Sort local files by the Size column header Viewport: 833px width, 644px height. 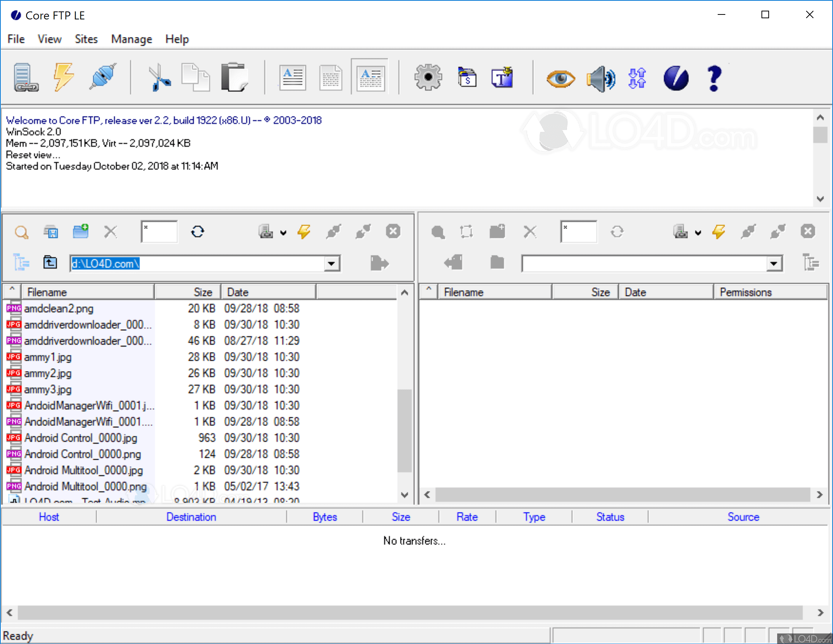click(x=203, y=292)
